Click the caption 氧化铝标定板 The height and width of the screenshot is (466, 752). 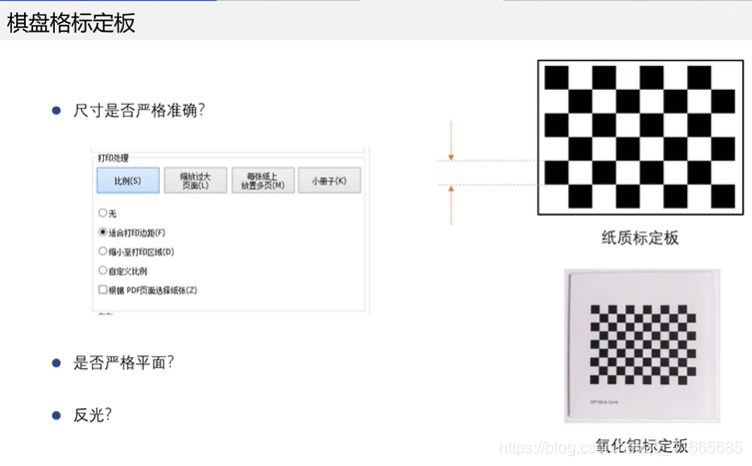click(x=642, y=445)
